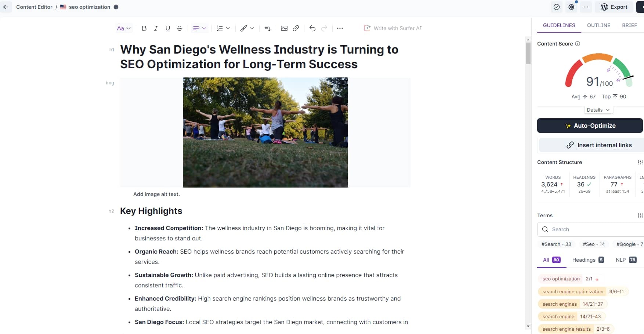This screenshot has width=644, height=334.
Task: Open Content Structure settings sliders icon
Action: click(640, 162)
